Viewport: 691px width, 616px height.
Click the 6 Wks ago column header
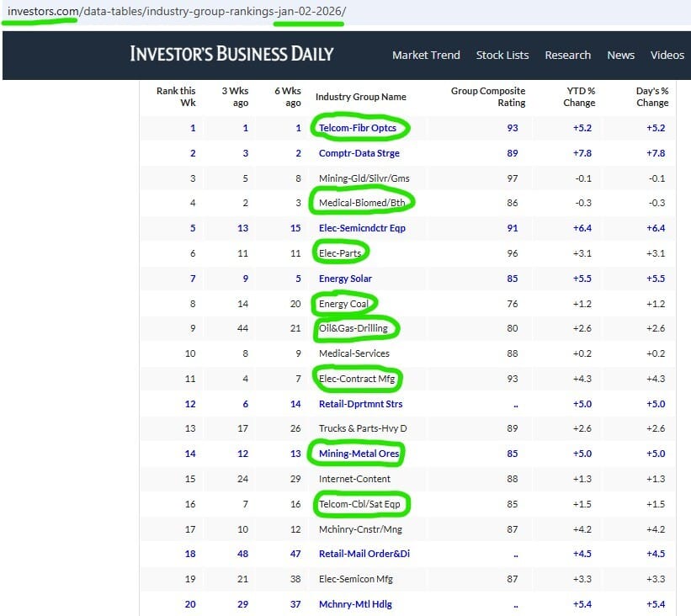(288, 97)
